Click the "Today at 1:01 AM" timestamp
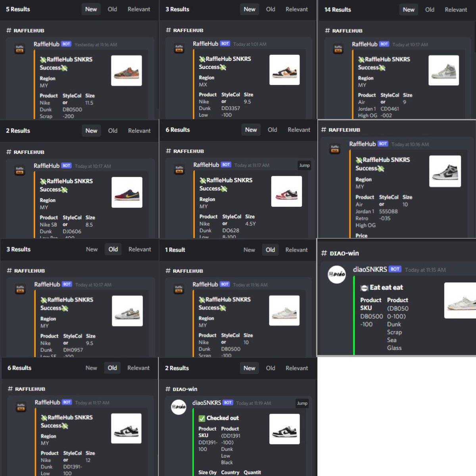Image resolution: width=476 pixels, height=476 pixels. [x=250, y=44]
